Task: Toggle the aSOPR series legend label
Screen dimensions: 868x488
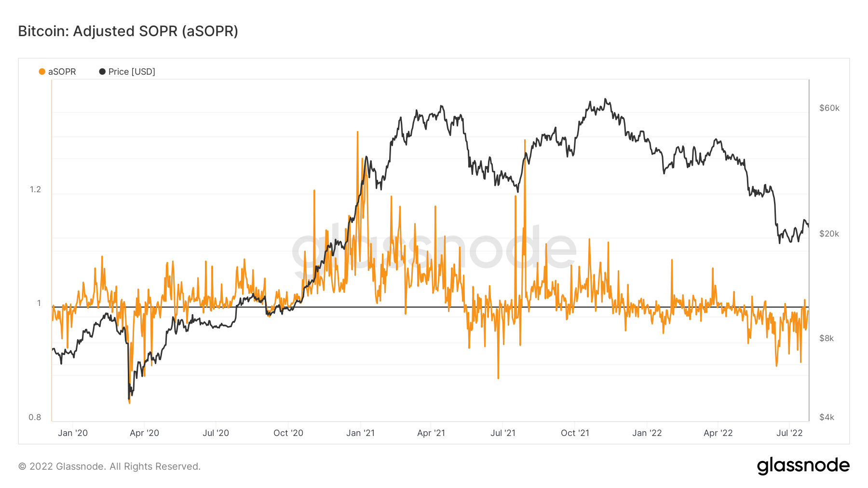Action: (x=62, y=72)
